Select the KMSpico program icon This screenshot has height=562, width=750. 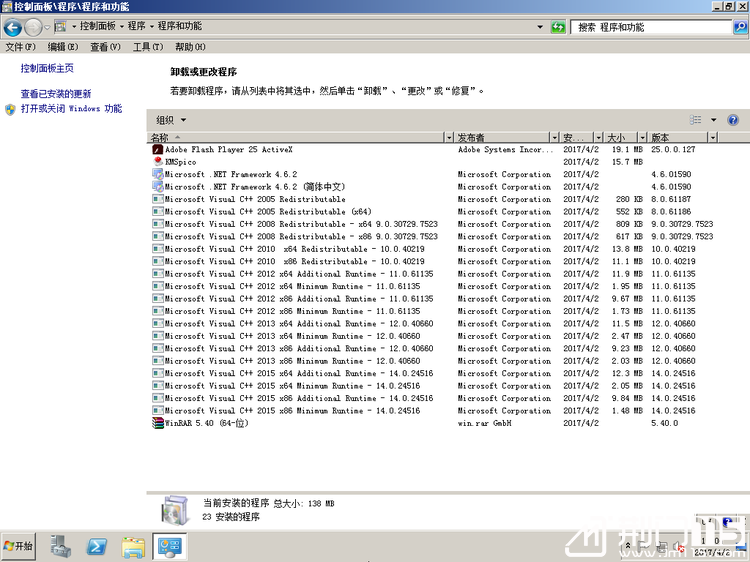pyautogui.click(x=157, y=162)
